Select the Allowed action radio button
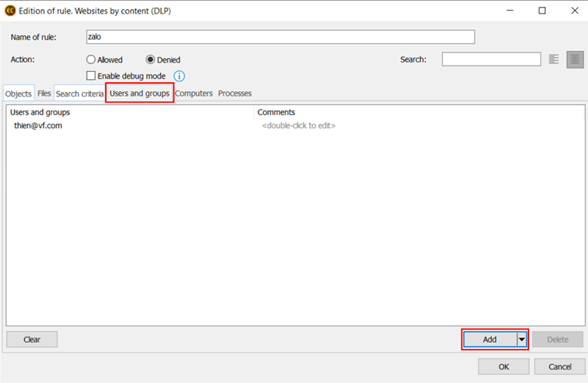 [91, 60]
